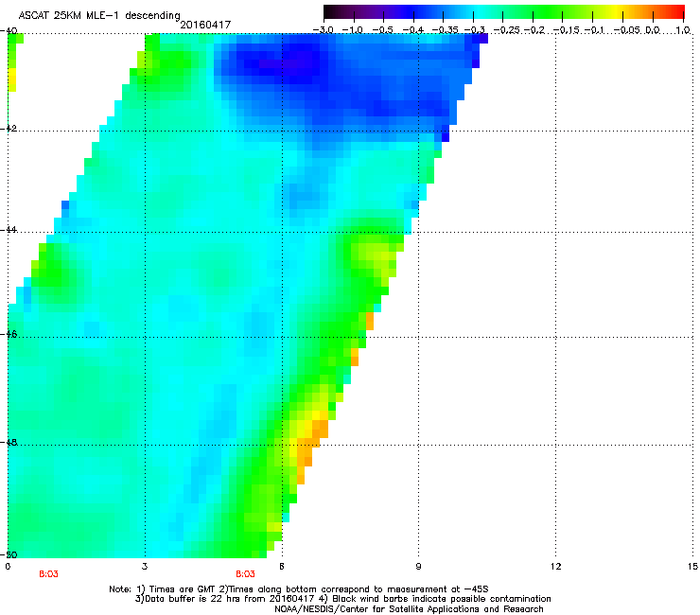Click the color bar label -0.2
The image size is (700, 615).
(x=534, y=30)
